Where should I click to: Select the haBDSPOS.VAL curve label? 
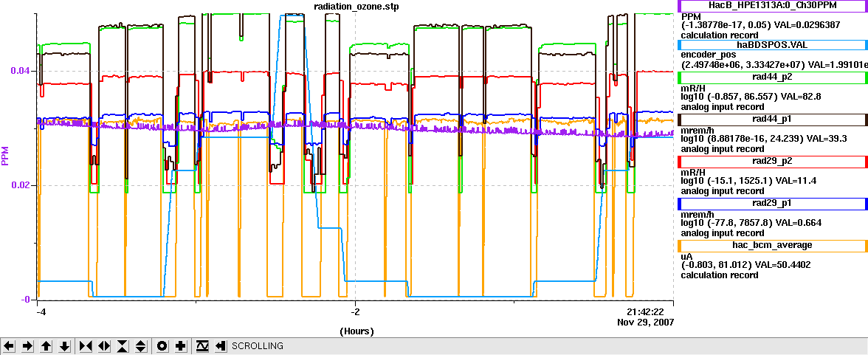click(x=772, y=46)
